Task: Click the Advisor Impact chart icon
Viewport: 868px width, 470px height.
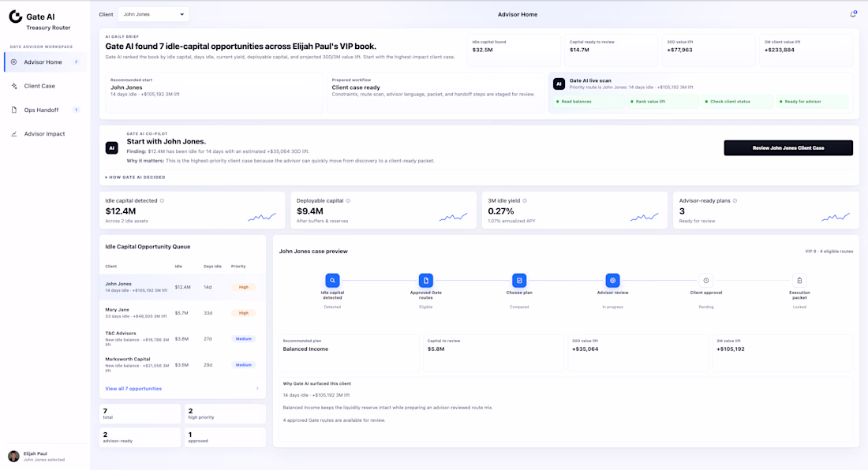Action: pyautogui.click(x=14, y=134)
